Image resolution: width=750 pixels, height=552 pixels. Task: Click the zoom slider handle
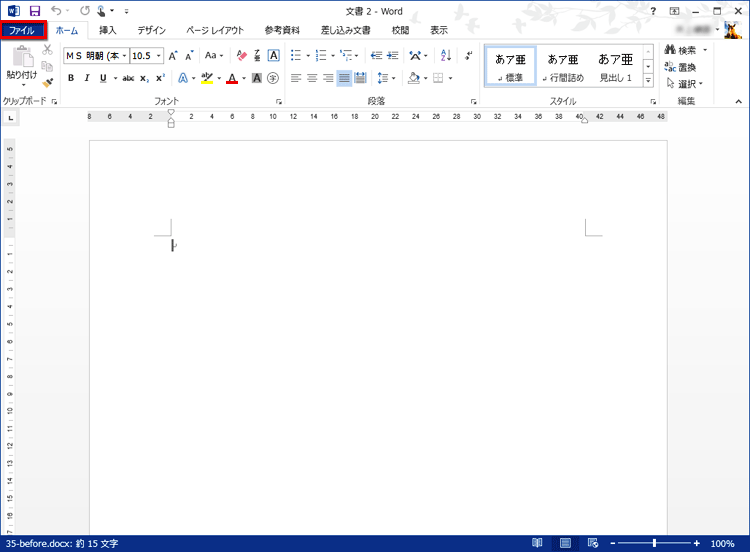[654, 543]
